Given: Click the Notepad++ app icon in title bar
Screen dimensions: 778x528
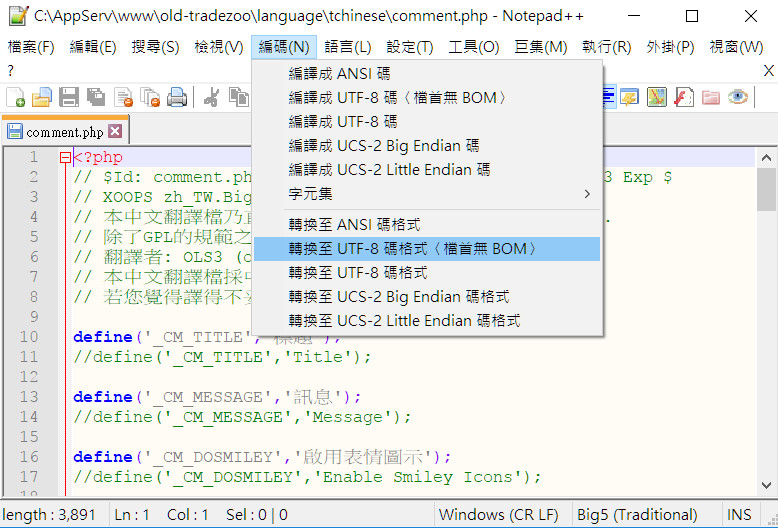Looking at the screenshot, I should pos(19,16).
